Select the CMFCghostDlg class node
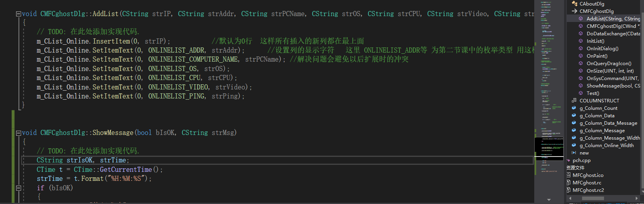 597,11
